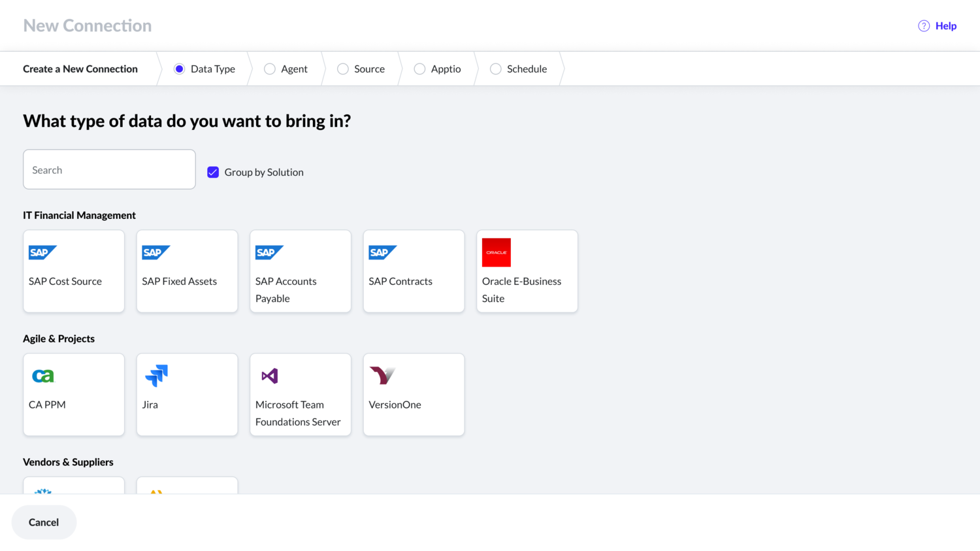Click Create a New Connection breadcrumb
The height and width of the screenshot is (551, 980).
pos(80,69)
